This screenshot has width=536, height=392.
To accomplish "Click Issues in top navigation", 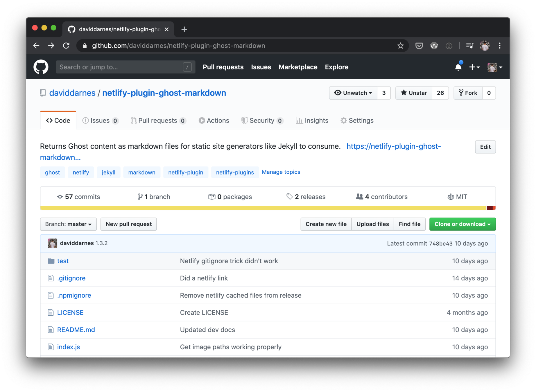I will click(261, 67).
